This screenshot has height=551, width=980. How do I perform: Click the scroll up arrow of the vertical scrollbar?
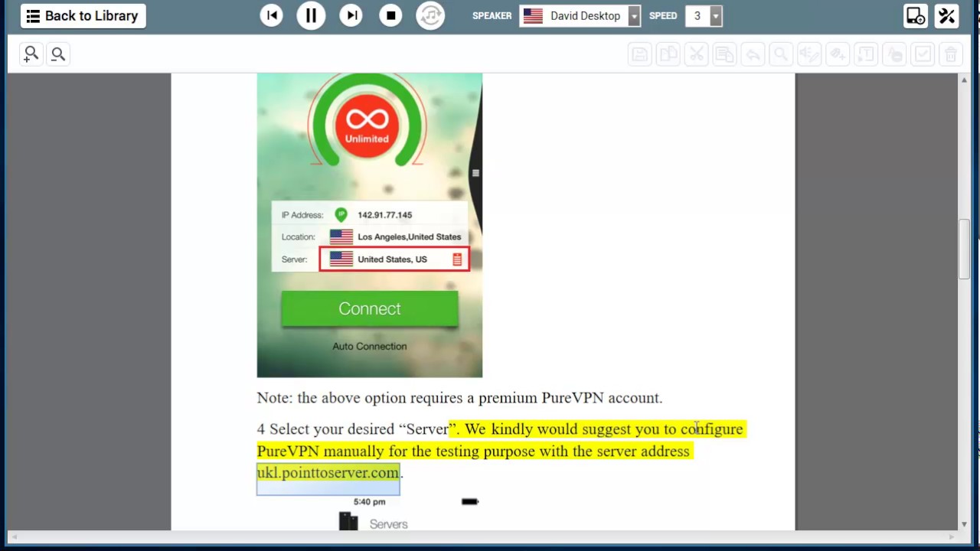point(964,80)
